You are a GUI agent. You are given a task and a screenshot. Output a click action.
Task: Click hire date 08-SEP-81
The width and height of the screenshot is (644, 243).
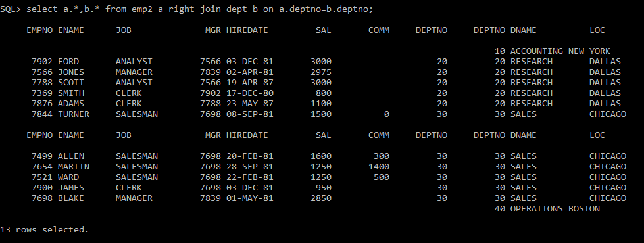[x=250, y=114]
